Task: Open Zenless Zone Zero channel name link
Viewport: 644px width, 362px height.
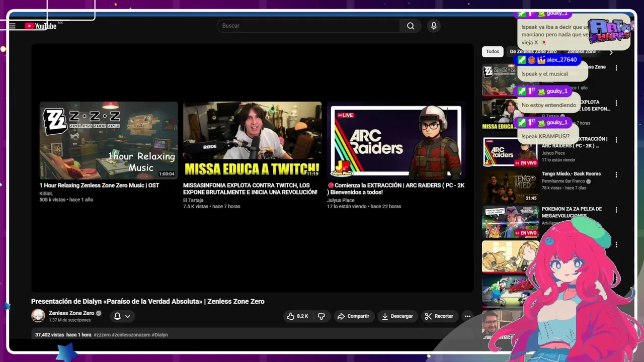Action: [71, 313]
